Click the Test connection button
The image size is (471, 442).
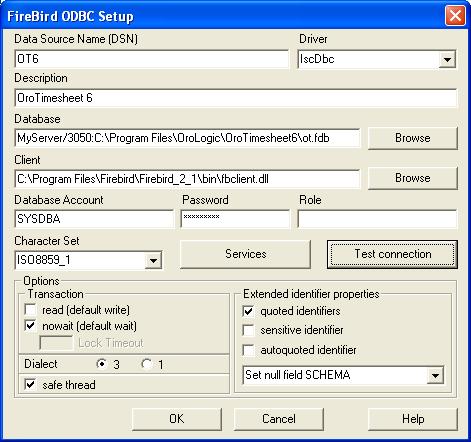click(392, 254)
